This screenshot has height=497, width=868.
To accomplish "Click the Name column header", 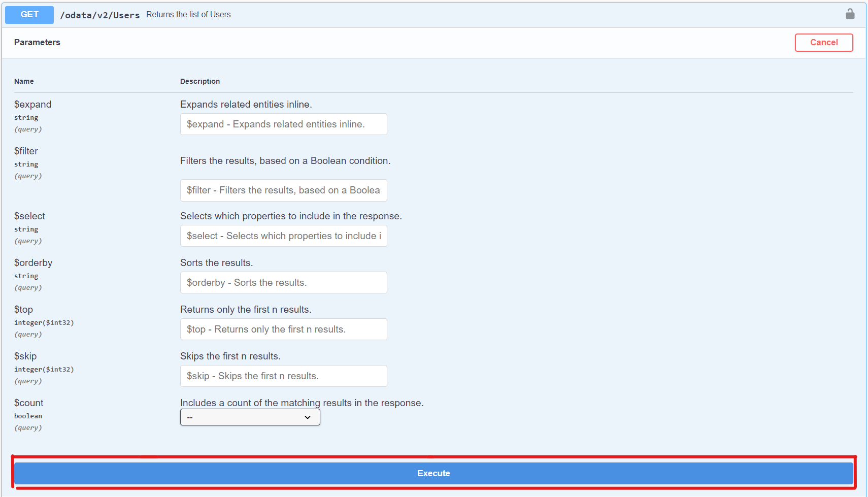I will coord(24,81).
